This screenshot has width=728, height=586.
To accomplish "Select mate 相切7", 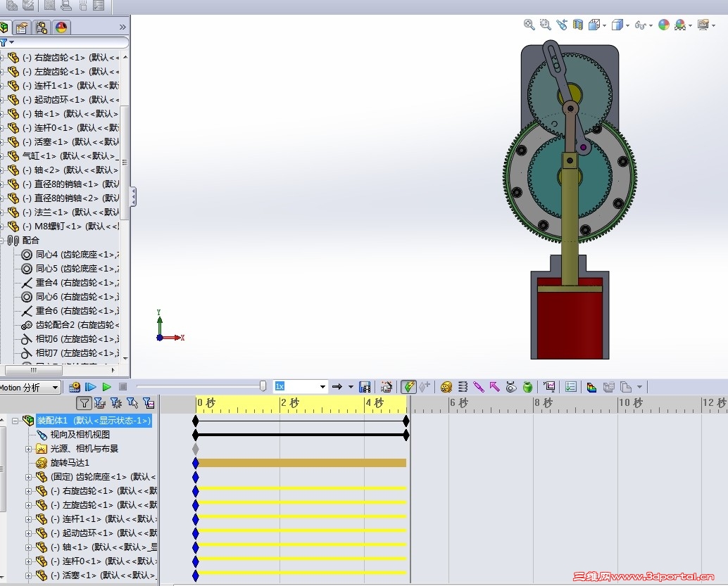I will [77, 353].
